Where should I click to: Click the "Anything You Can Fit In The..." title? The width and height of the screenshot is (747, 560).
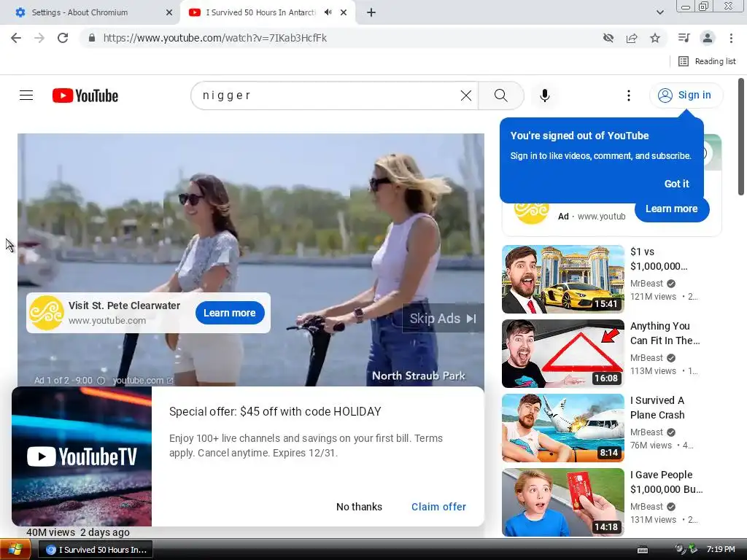click(x=665, y=333)
